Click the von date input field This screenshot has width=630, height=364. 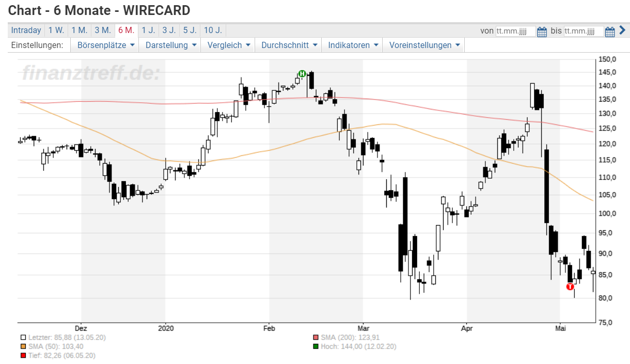[515, 31]
